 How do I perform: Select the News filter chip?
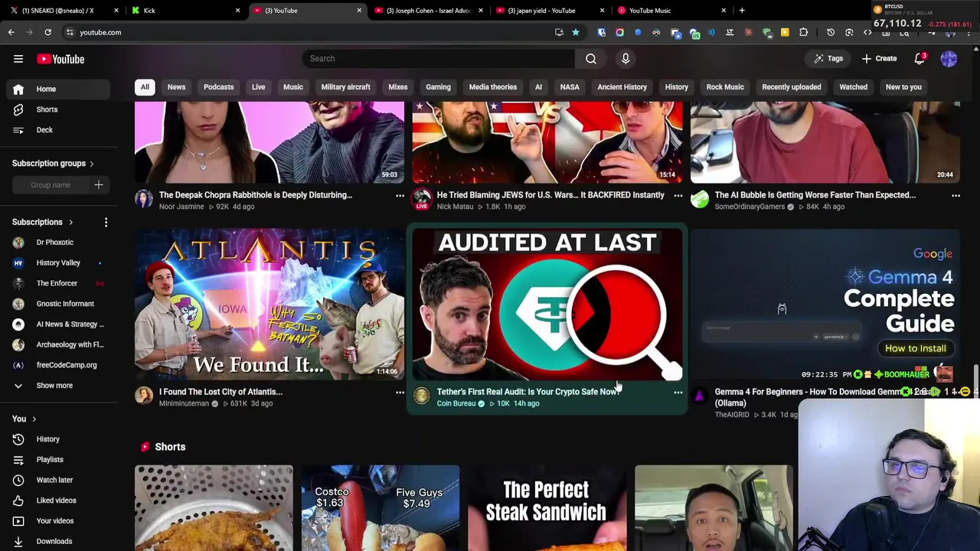pos(176,87)
